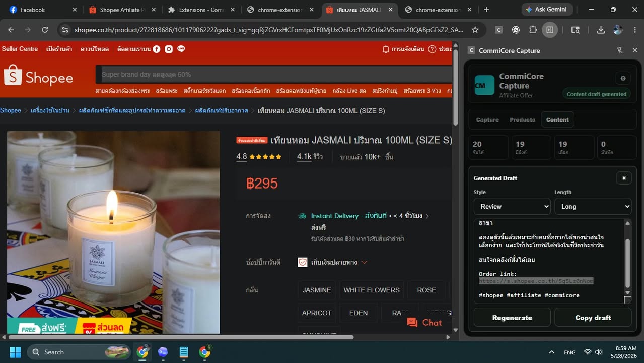Select the ROSE scent option
The image size is (644, 363).
tap(426, 290)
